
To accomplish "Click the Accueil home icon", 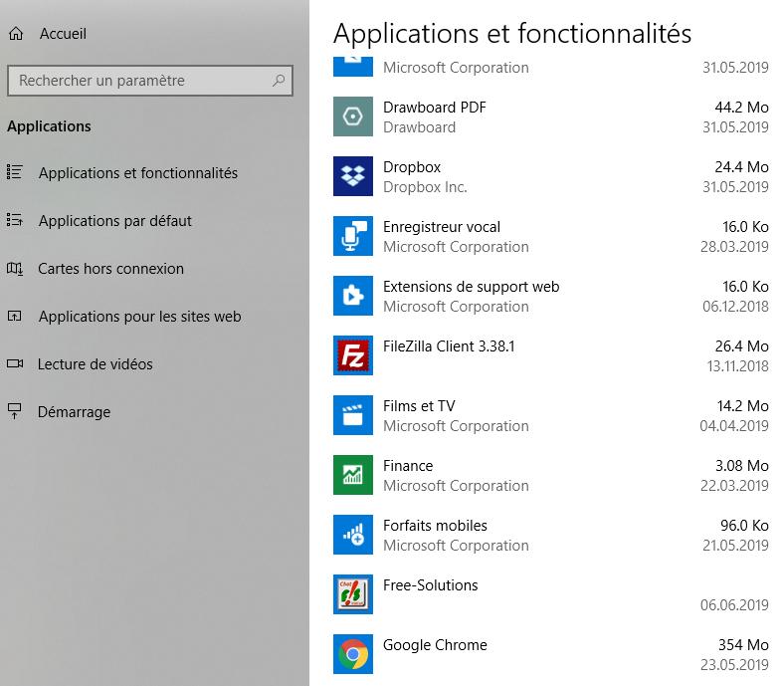I will coord(16,34).
